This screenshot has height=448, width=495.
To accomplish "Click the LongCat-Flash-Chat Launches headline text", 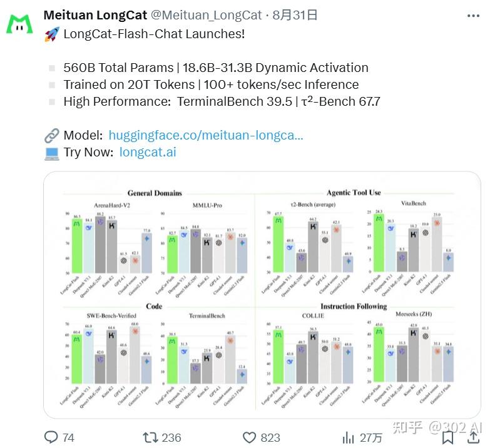I will tap(153, 34).
